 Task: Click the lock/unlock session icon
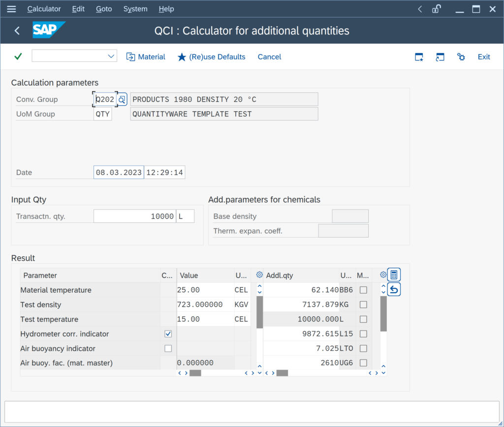pos(436,9)
